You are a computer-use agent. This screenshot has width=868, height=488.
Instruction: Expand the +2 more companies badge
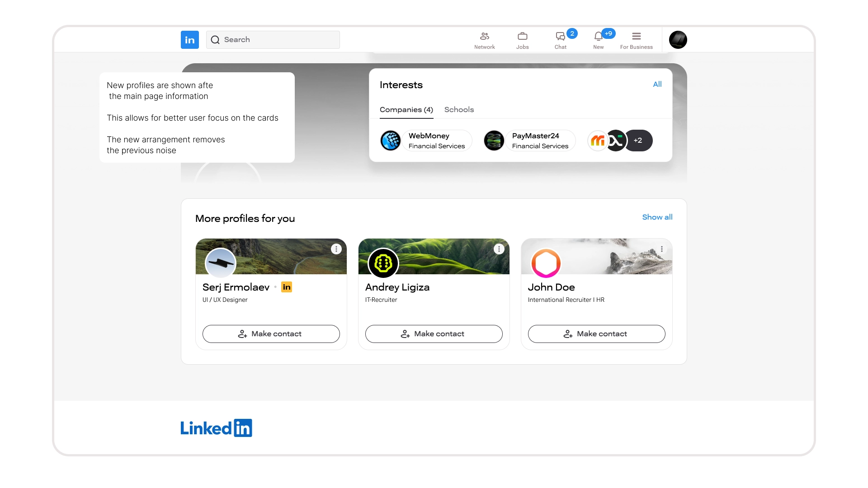point(638,141)
